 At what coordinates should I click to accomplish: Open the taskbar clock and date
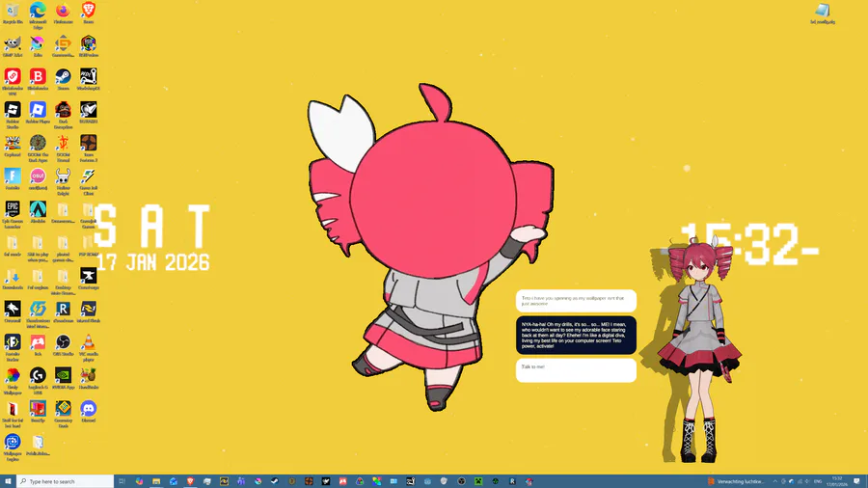837,481
